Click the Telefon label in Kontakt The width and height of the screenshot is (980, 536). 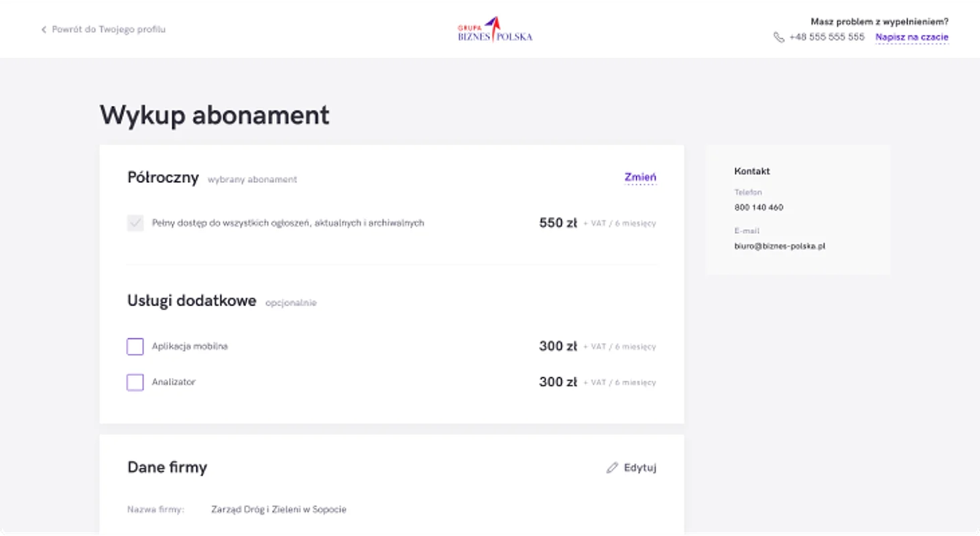click(748, 192)
